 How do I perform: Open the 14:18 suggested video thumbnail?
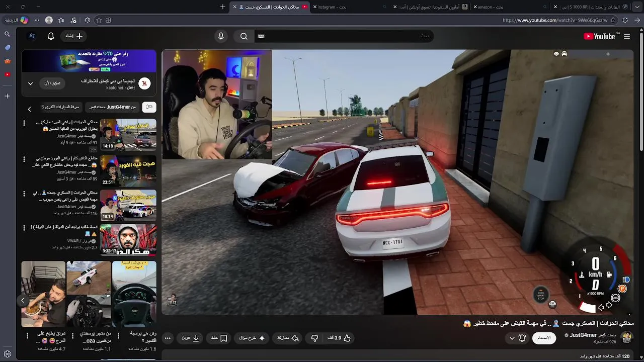[x=128, y=134]
